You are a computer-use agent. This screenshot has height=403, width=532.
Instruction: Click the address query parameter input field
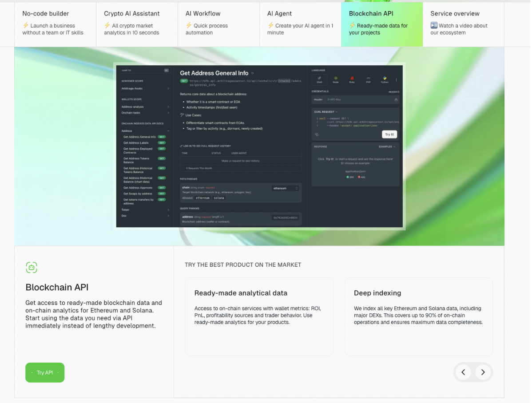pyautogui.click(x=286, y=217)
